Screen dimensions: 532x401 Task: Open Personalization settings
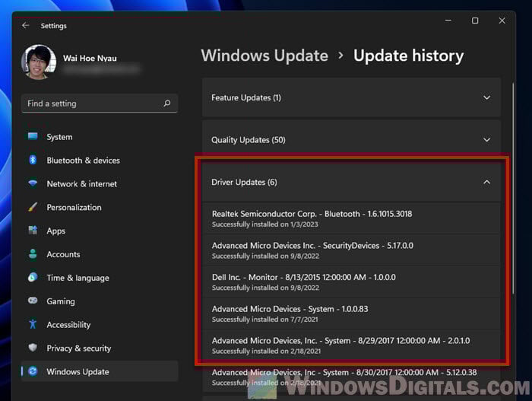[x=100, y=207]
